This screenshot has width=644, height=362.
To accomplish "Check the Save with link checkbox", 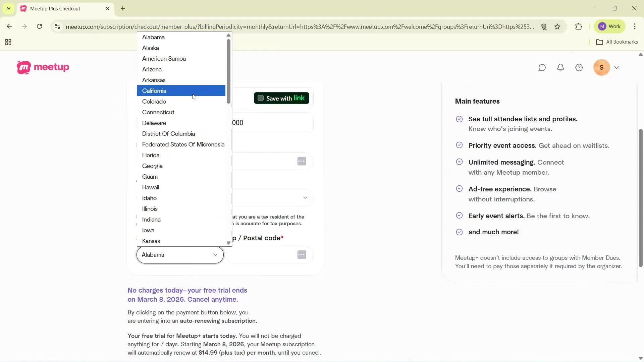I will 261,98.
